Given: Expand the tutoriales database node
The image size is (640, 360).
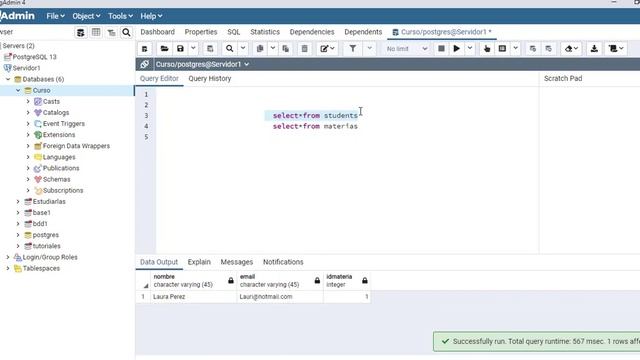Looking at the screenshot, I should tap(18, 246).
